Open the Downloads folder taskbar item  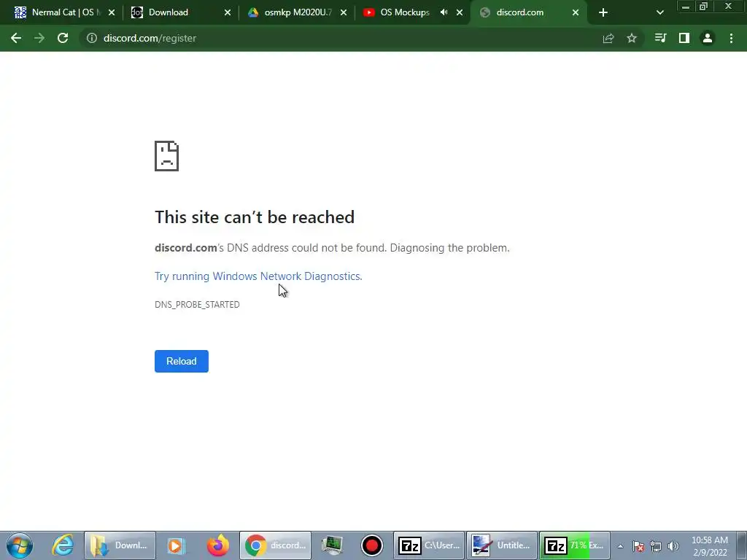click(x=120, y=545)
